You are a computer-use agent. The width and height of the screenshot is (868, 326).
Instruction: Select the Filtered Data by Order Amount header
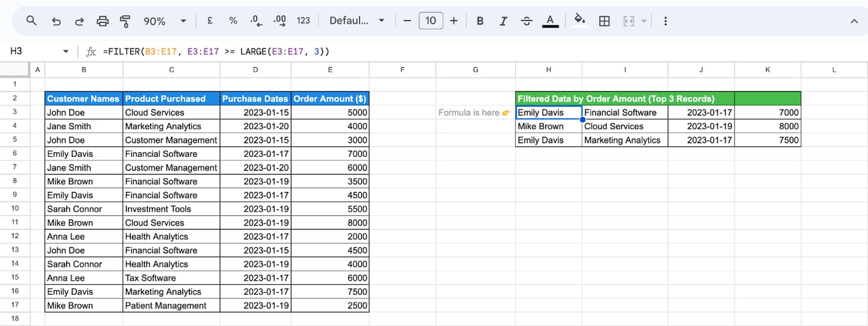[625, 98]
